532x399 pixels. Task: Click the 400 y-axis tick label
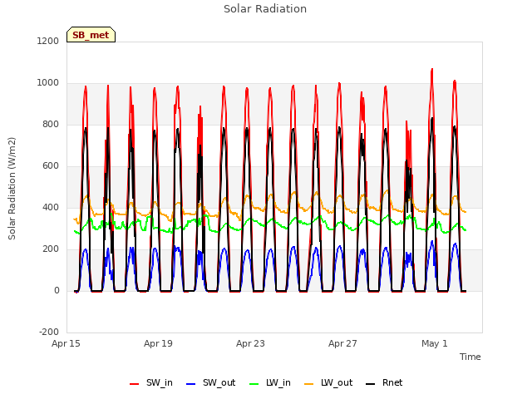coord(51,207)
